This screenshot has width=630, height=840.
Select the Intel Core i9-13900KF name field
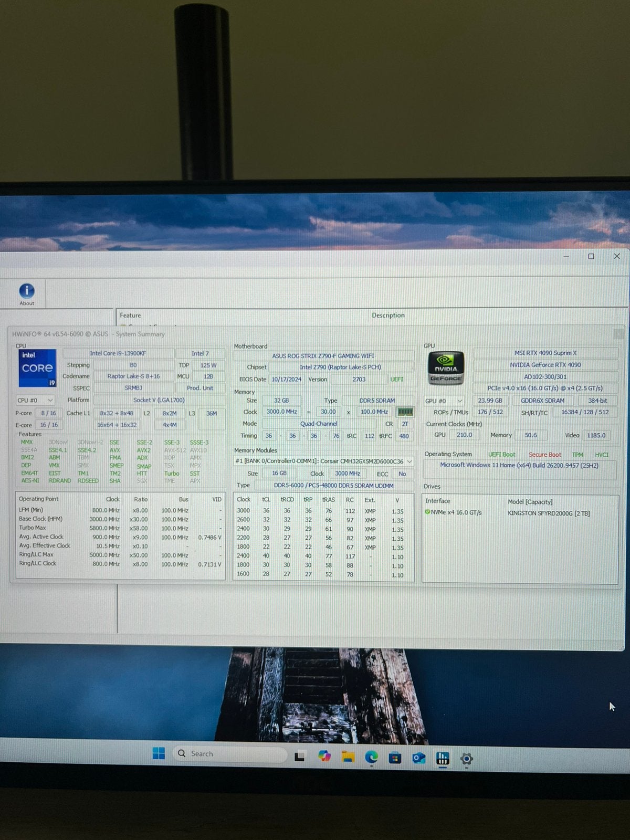click(x=118, y=353)
